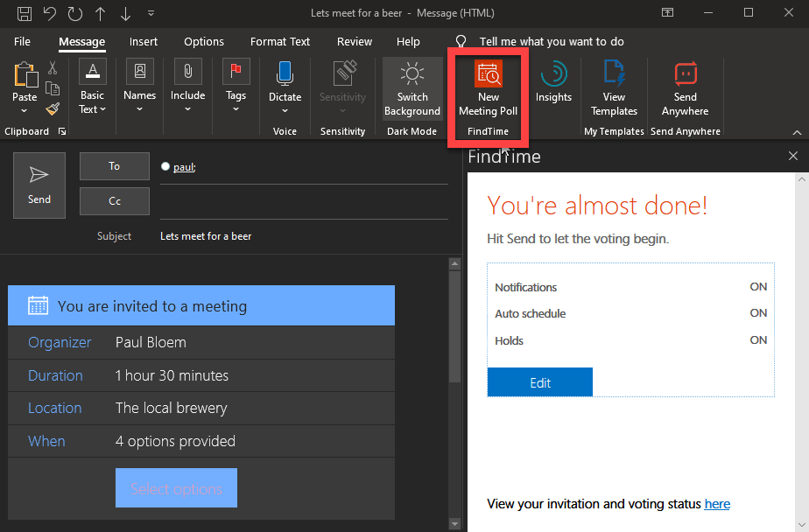Screen dimensions: 809x532
Task: Open the Insights add-in
Action: pos(553,83)
